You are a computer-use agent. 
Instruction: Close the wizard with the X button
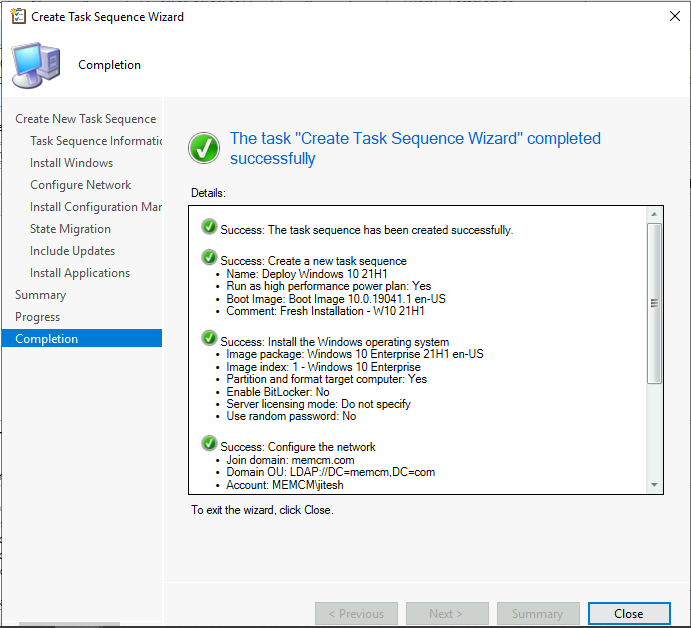click(675, 16)
